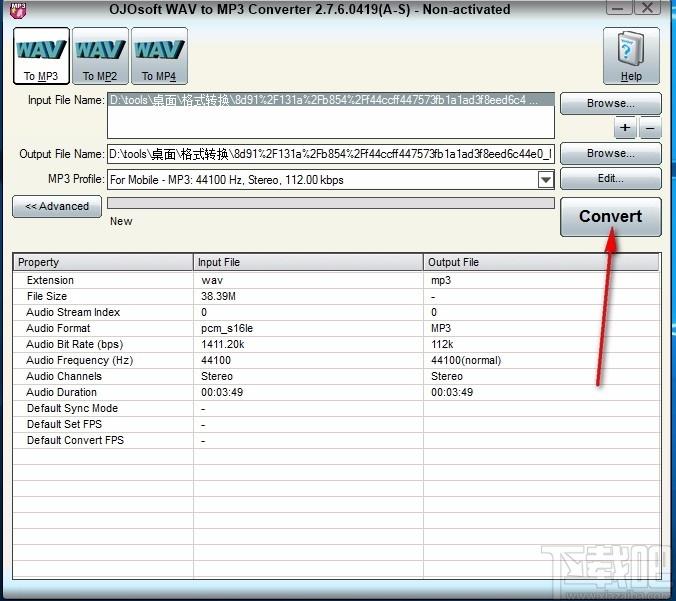Click the 112k output bit rate
Screen dimensions: 676x601
[442, 344]
